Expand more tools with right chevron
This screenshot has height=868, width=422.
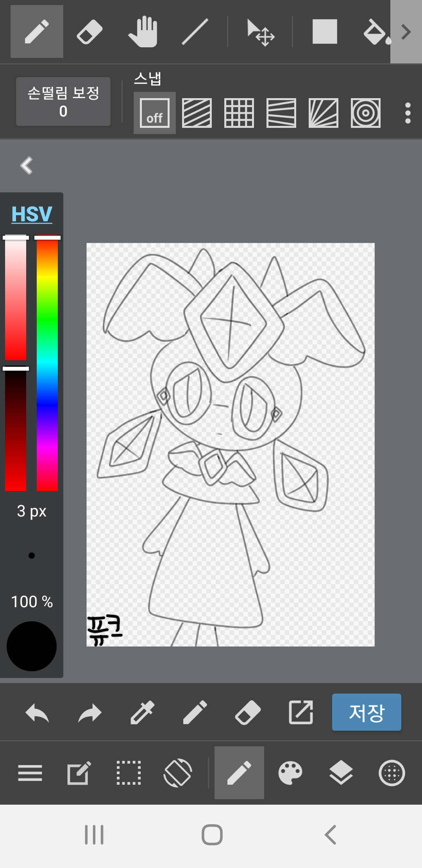point(406,32)
